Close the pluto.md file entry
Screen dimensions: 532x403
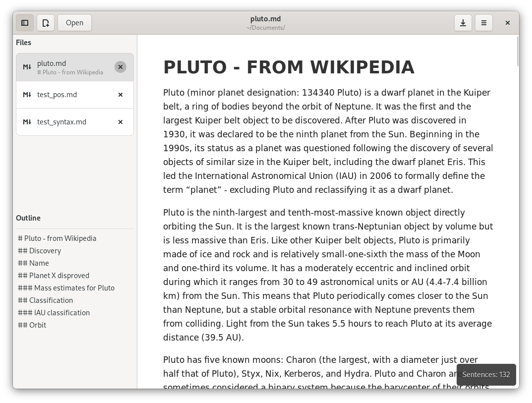coord(120,67)
